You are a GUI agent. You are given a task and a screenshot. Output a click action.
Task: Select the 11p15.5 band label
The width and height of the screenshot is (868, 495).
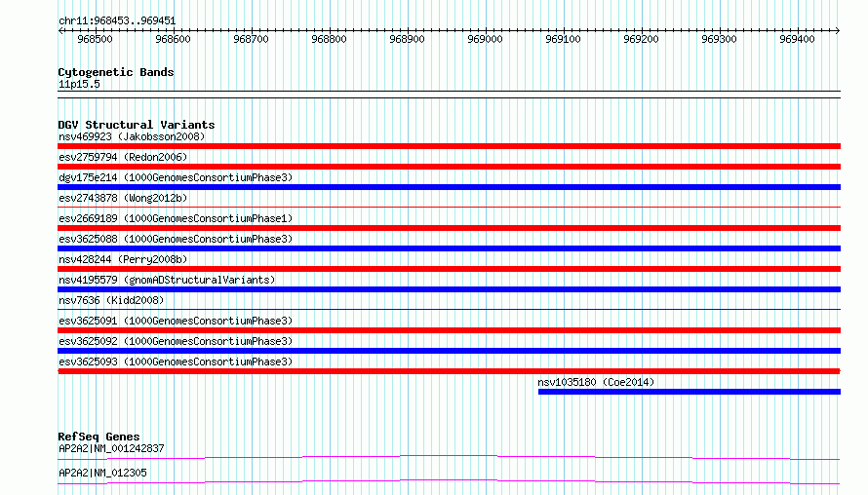tap(79, 84)
